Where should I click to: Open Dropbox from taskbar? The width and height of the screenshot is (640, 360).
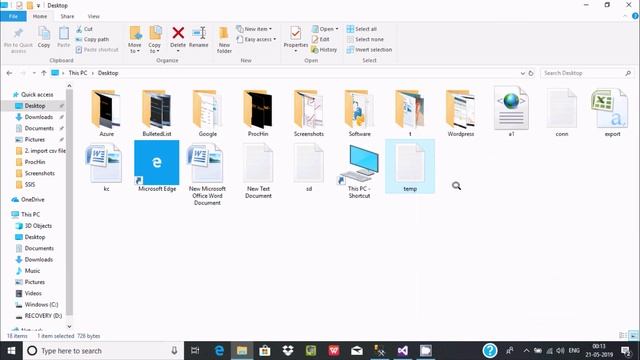coord(288,351)
